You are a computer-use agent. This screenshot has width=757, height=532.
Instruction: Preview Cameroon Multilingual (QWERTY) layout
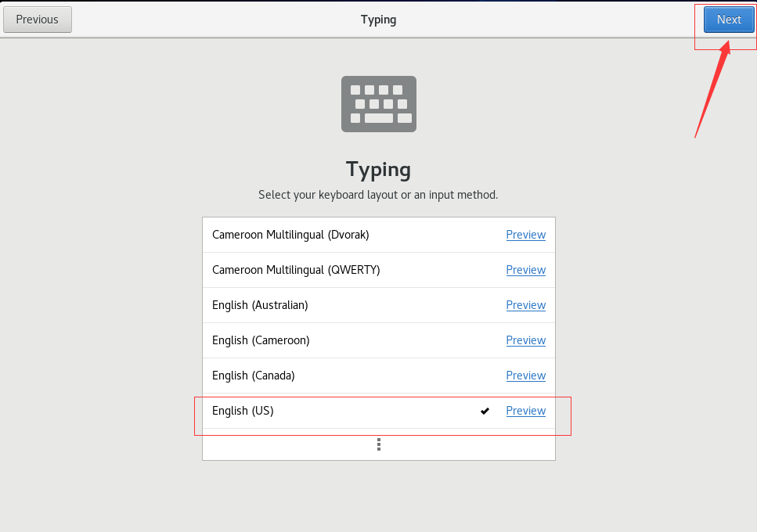click(526, 270)
